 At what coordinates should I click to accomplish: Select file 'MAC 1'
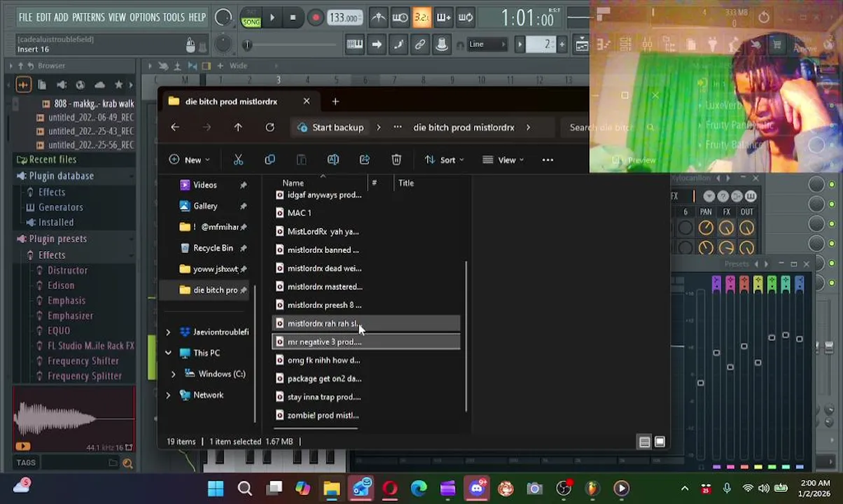(366, 213)
